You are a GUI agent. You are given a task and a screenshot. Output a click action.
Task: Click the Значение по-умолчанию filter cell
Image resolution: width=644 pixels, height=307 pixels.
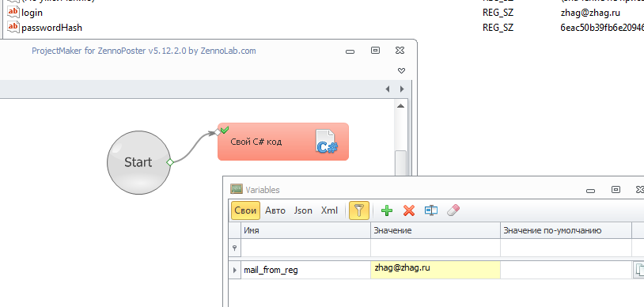tap(566, 248)
